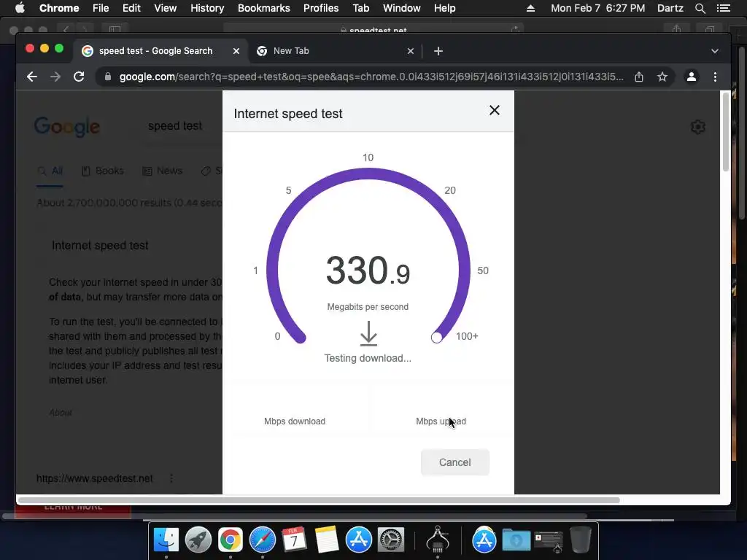Viewport: 747px width, 560px height.
Task: Open App Store from the Dock
Action: pos(359,540)
